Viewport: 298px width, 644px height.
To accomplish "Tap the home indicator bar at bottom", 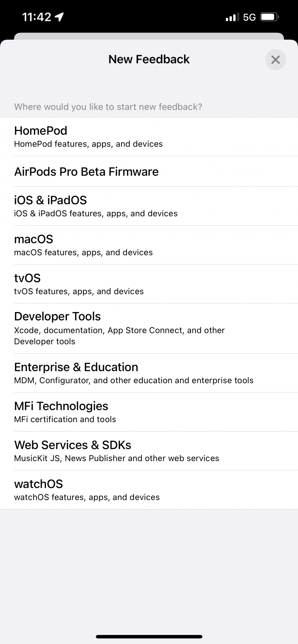I will pyautogui.click(x=149, y=636).
